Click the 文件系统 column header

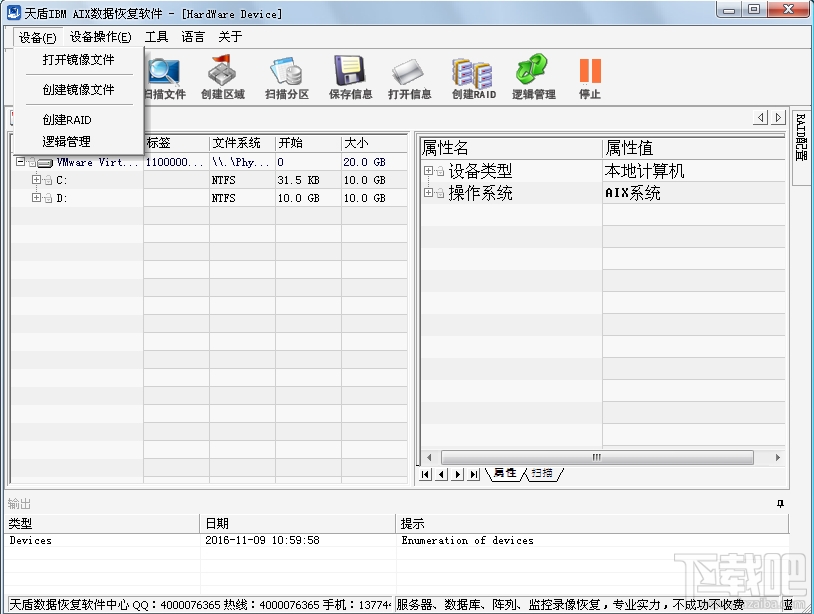[x=242, y=143]
